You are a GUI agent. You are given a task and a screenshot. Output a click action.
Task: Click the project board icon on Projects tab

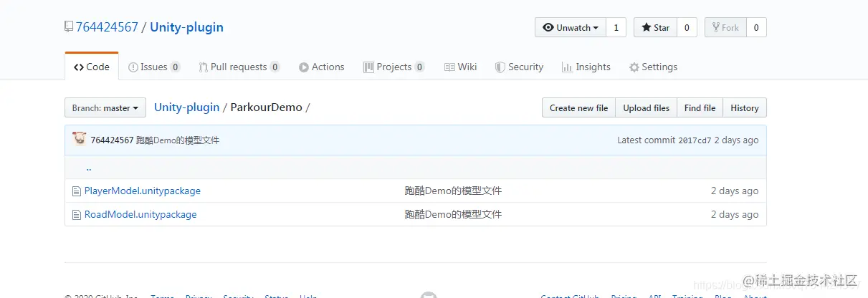[368, 67]
